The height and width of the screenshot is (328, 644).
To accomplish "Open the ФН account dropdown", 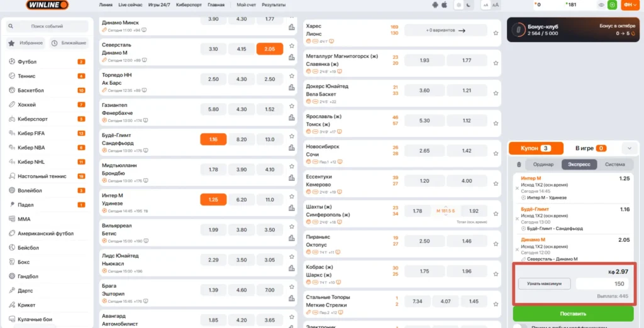I will [629, 5].
